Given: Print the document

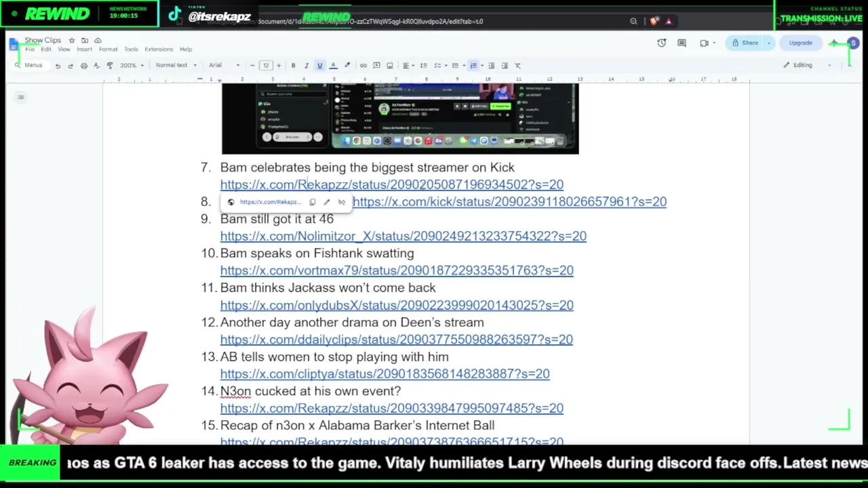Looking at the screenshot, I should coord(83,66).
